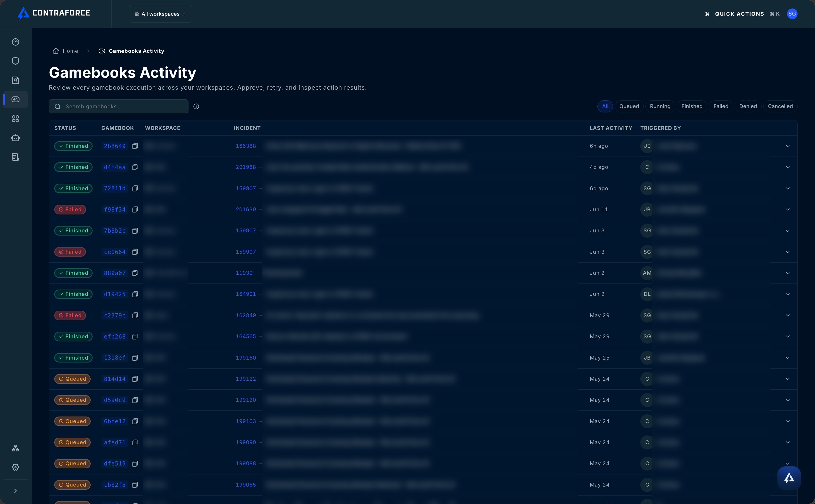The height and width of the screenshot is (504, 815).
Task: Focus the Search gamebooks field
Action: tap(119, 106)
